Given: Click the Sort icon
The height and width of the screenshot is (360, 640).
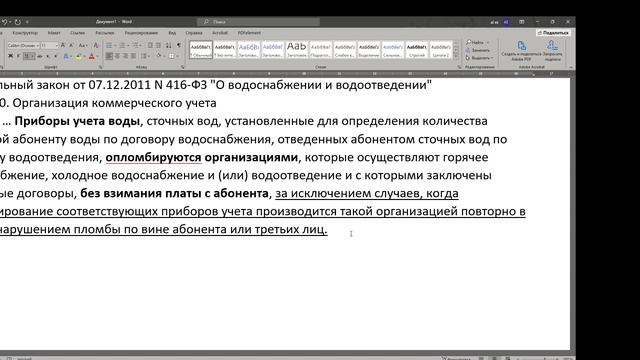Looking at the screenshot, I should tap(168, 45).
